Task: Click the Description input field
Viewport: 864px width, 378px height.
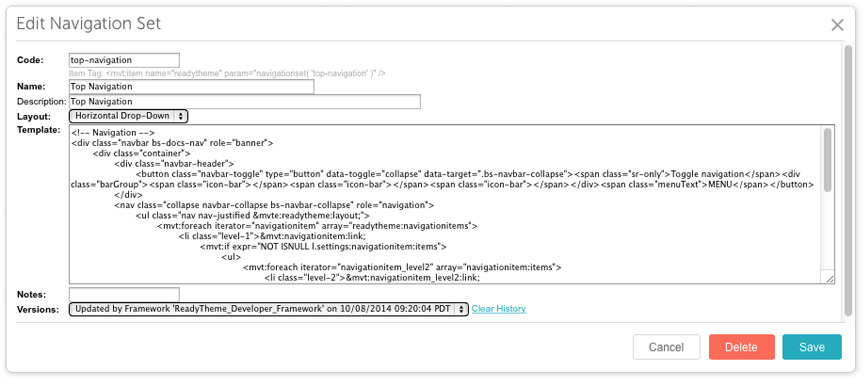Action: tap(245, 101)
